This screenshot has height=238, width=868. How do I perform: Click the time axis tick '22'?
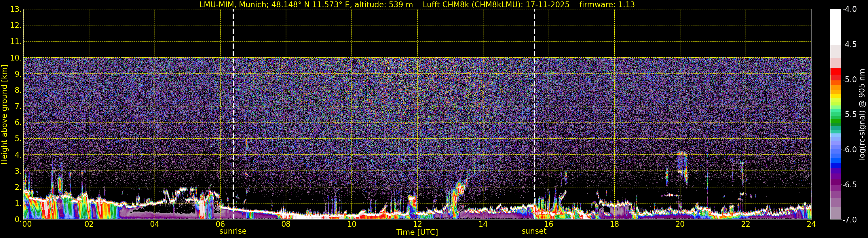[746, 224]
